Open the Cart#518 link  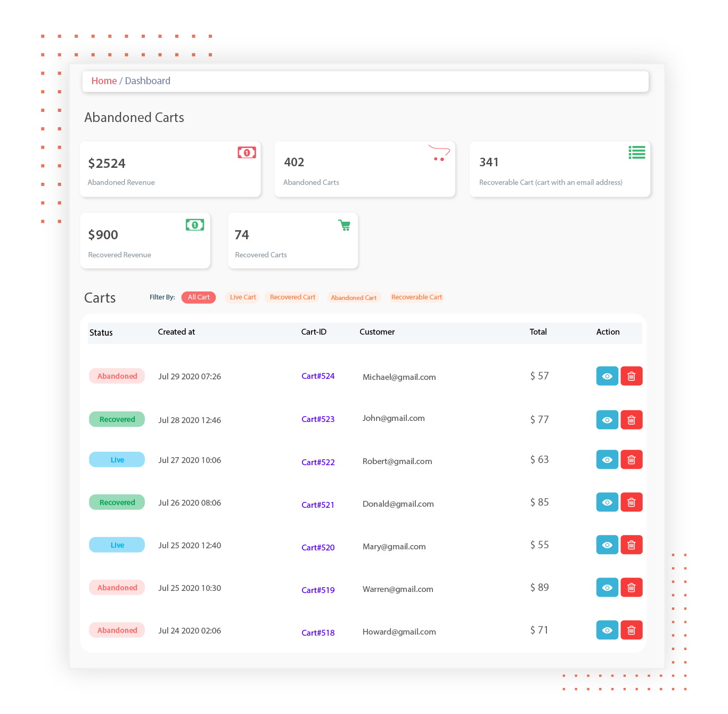318,633
